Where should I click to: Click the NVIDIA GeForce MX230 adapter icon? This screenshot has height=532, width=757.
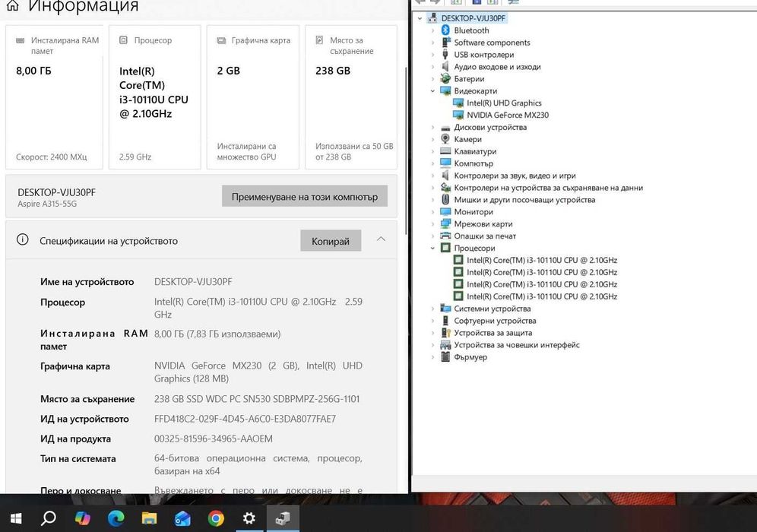click(x=458, y=115)
